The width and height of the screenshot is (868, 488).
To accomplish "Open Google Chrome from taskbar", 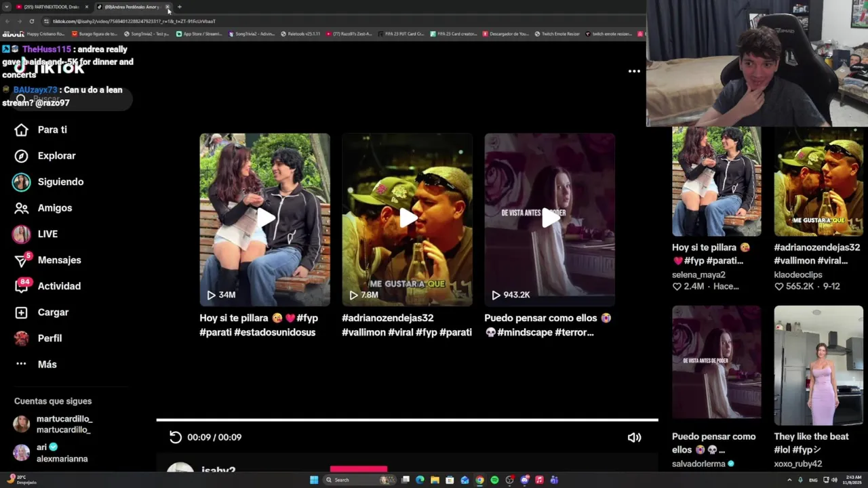I will pyautogui.click(x=479, y=480).
